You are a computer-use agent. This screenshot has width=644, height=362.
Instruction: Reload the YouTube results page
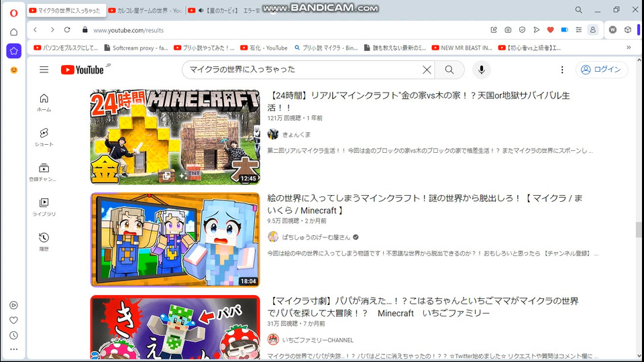click(67, 30)
